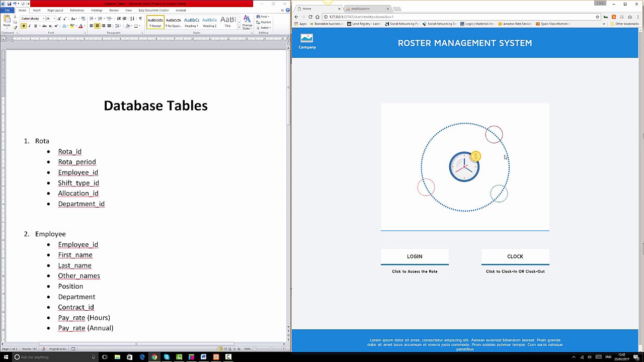This screenshot has height=362, width=644.
Task: Open the Apps bookmarks shortcut
Action: (300, 24)
